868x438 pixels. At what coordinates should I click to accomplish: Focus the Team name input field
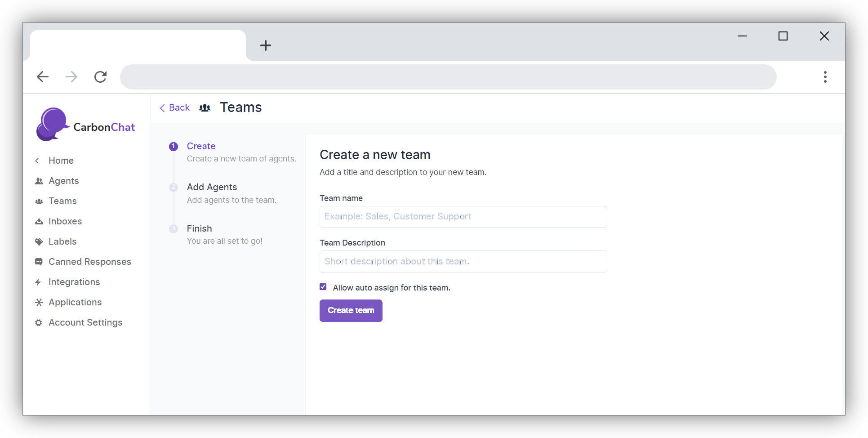463,217
